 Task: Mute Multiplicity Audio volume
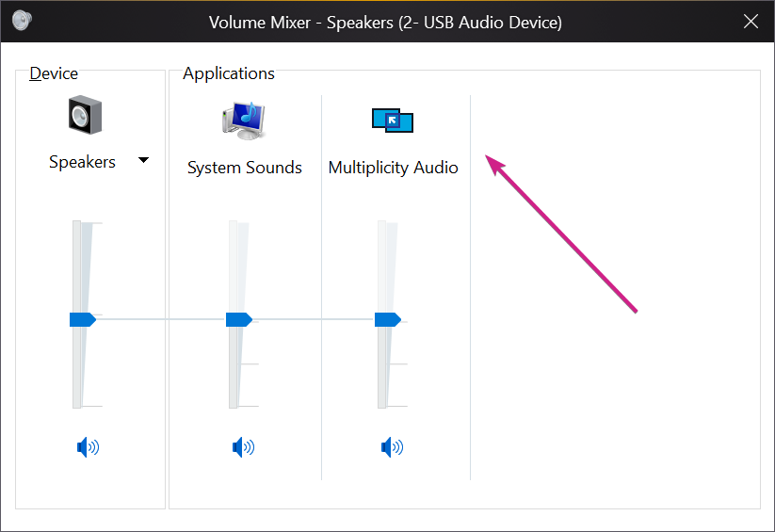pos(392,447)
